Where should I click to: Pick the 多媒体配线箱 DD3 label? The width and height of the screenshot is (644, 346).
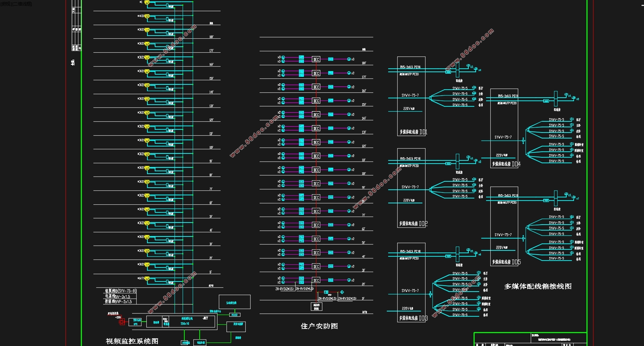(413, 318)
